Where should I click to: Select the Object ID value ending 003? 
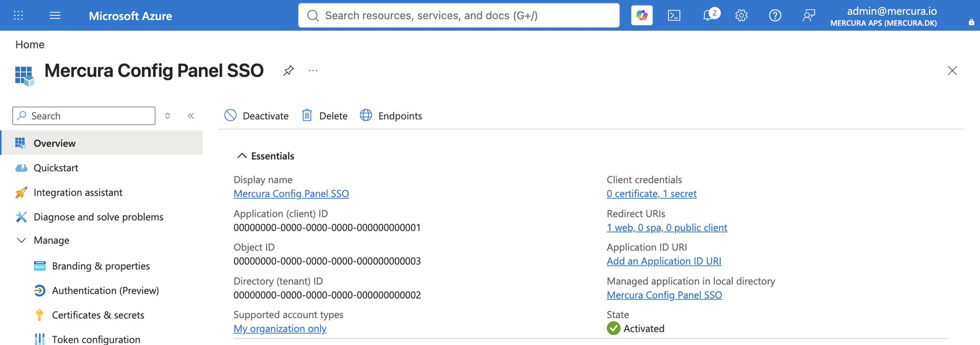tap(327, 261)
